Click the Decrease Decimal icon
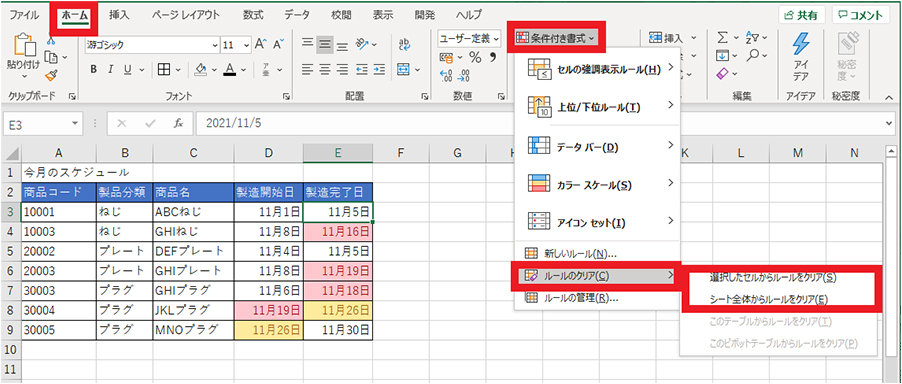This screenshot has width=902, height=384. click(464, 76)
